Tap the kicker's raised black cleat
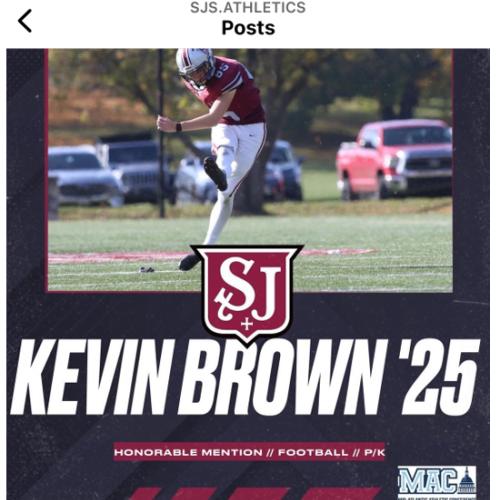The height and width of the screenshot is (500, 500). tap(215, 173)
